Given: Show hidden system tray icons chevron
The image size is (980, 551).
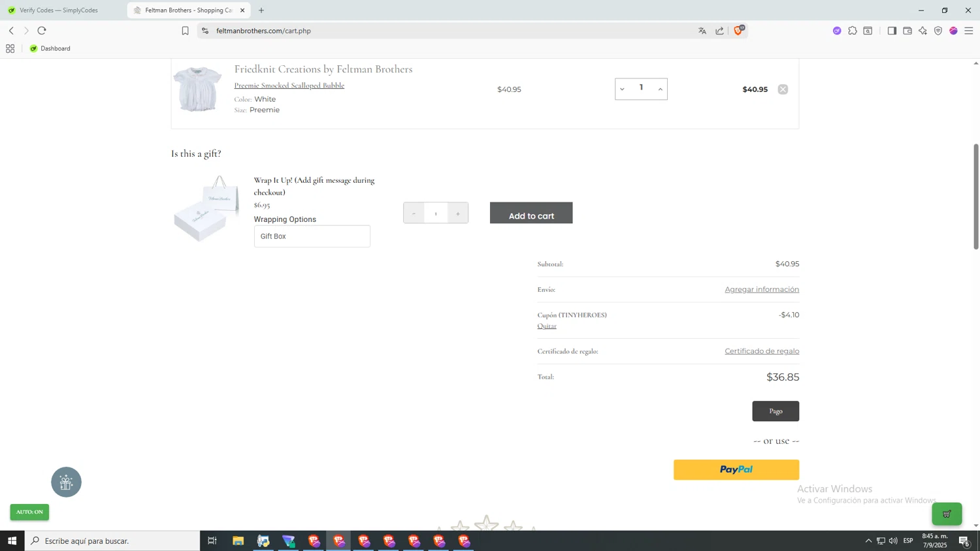Looking at the screenshot, I should (x=868, y=541).
